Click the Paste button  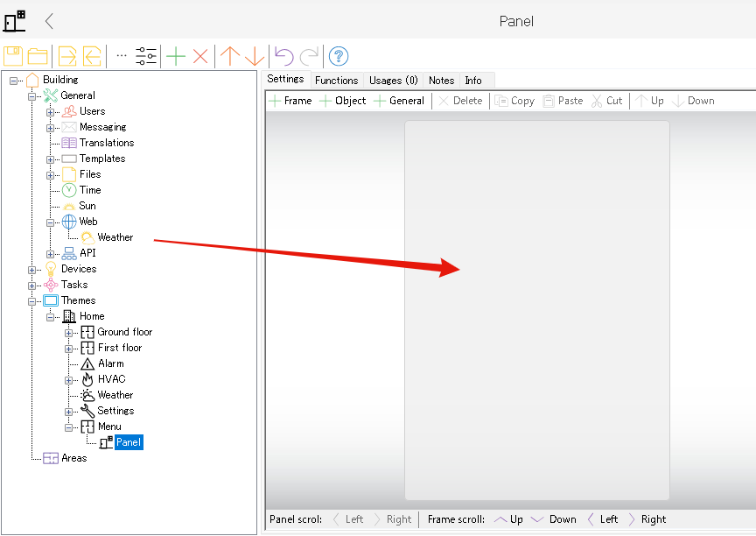click(x=563, y=101)
